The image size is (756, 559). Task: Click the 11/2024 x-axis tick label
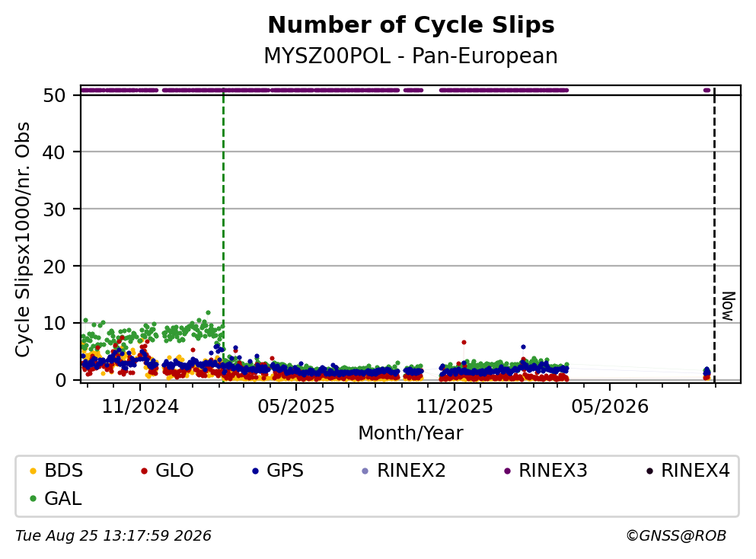pyautogui.click(x=140, y=407)
